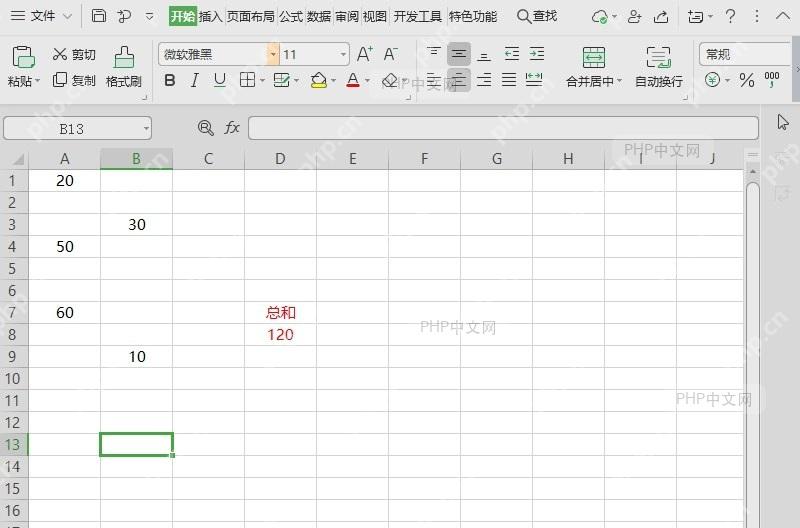Image resolution: width=800 pixels, height=528 pixels.
Task: Click the fx insert function icon
Action: [x=232, y=128]
